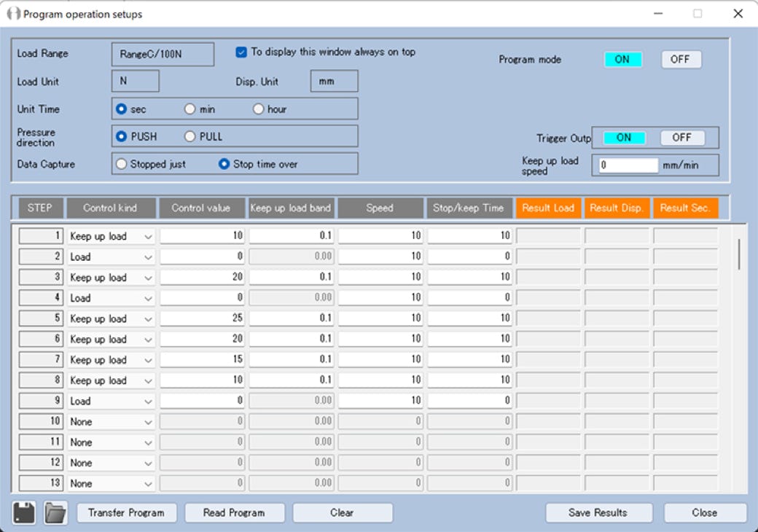Clear the program steps
758x532 pixels.
pos(343,512)
